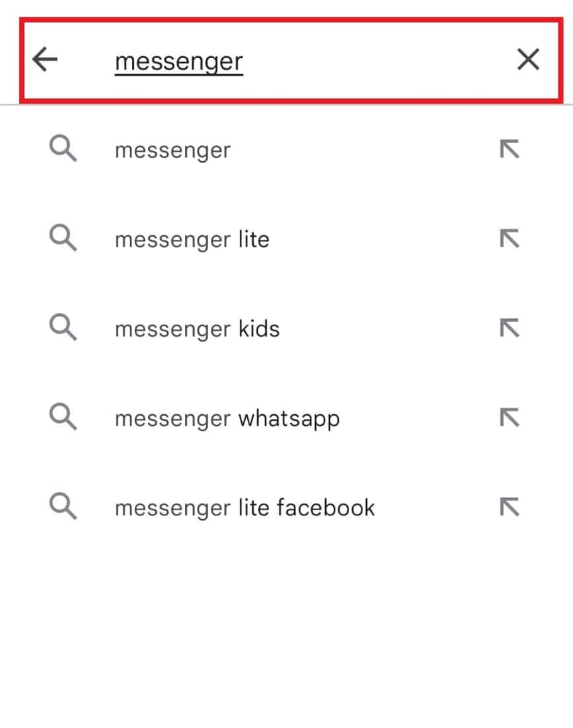Viewport: 573px width, 728px height.
Task: Click the magnifier icon beside messenger lite facebook
Action: [63, 507]
